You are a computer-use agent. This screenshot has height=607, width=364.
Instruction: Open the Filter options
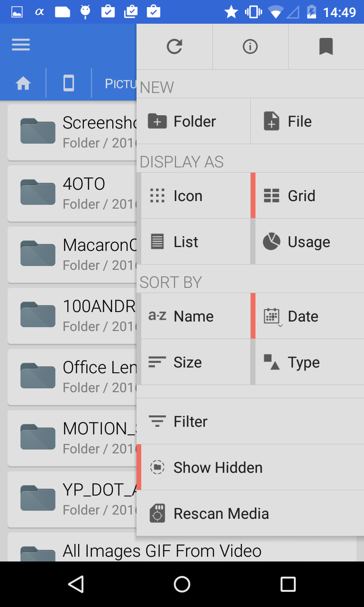coord(191,421)
